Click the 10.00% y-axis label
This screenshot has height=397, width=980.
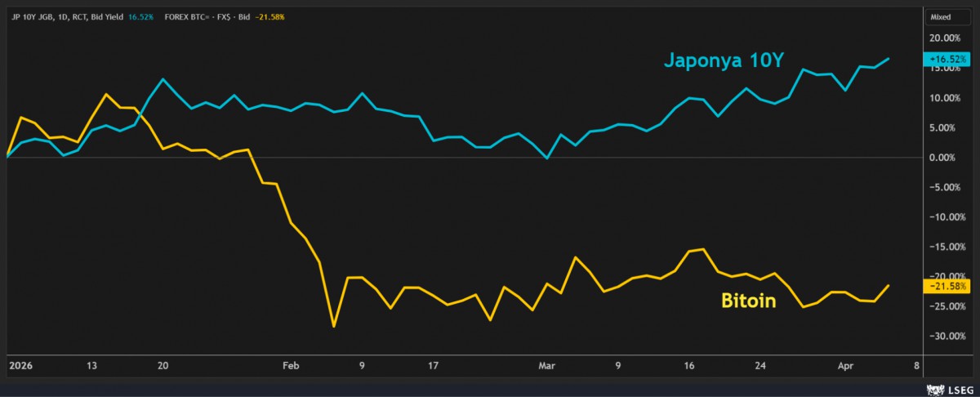point(946,97)
